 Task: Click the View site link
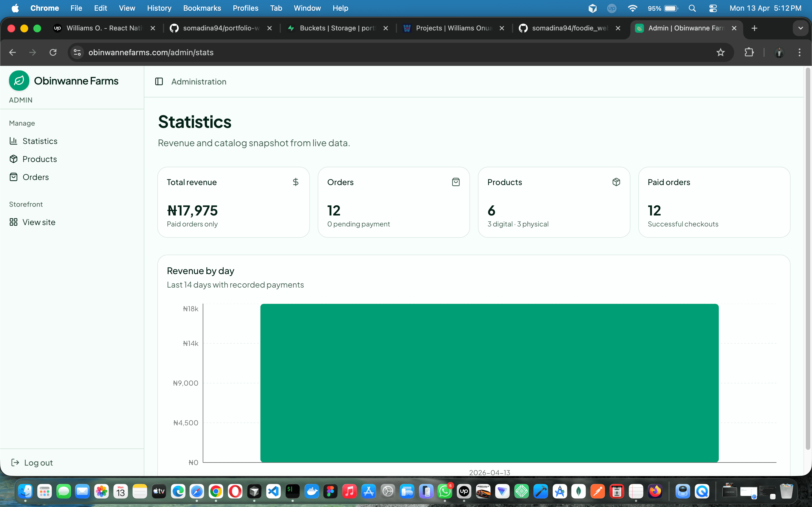coord(39,222)
